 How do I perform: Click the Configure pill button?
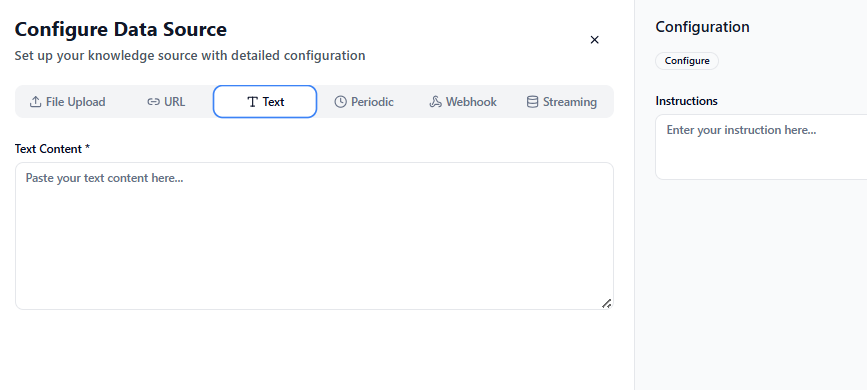click(x=687, y=61)
